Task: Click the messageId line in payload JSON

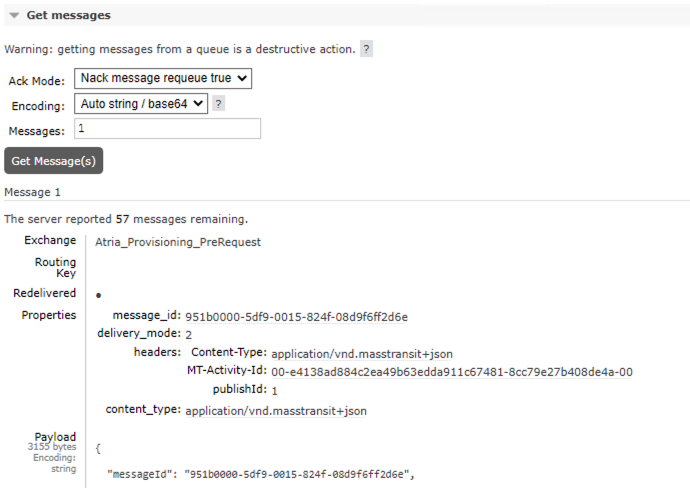Action: point(260,473)
